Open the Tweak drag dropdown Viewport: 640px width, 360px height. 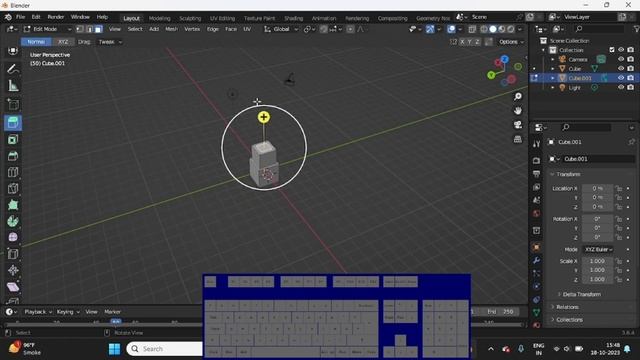[x=110, y=42]
